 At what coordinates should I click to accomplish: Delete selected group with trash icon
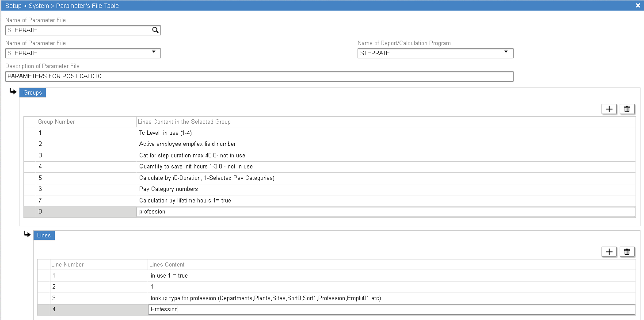click(x=627, y=109)
